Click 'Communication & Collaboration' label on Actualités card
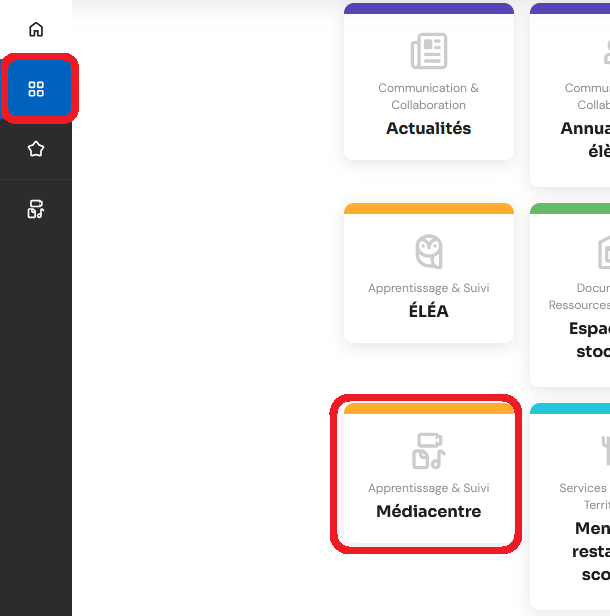Viewport: 610px width, 616px height. (x=428, y=96)
